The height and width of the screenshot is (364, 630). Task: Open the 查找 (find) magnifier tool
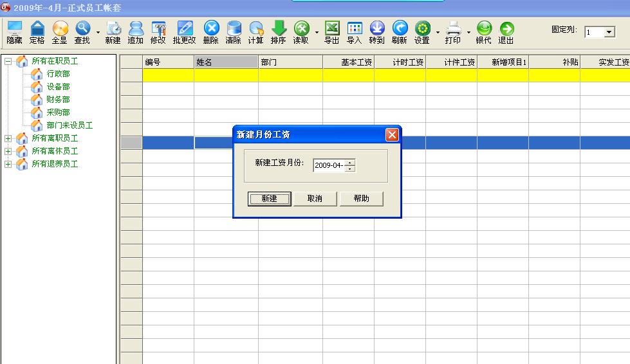(x=82, y=32)
